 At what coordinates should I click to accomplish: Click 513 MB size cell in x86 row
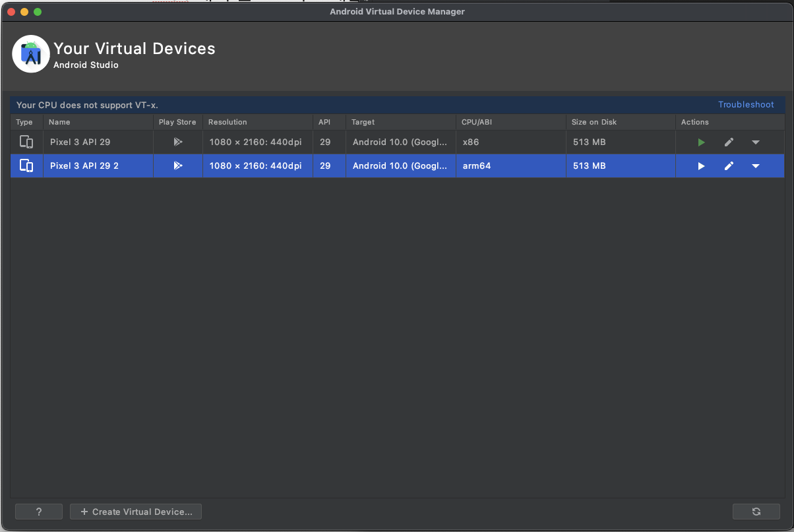(x=621, y=142)
